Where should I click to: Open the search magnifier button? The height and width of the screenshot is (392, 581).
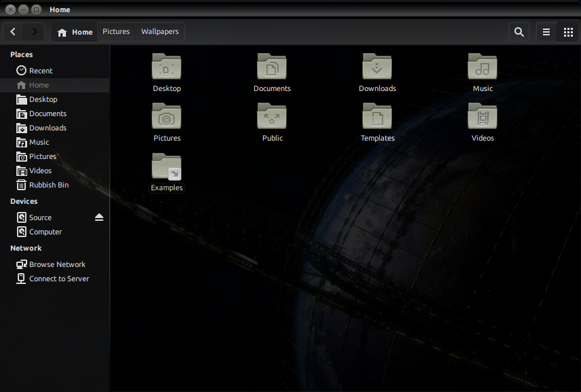pos(519,32)
